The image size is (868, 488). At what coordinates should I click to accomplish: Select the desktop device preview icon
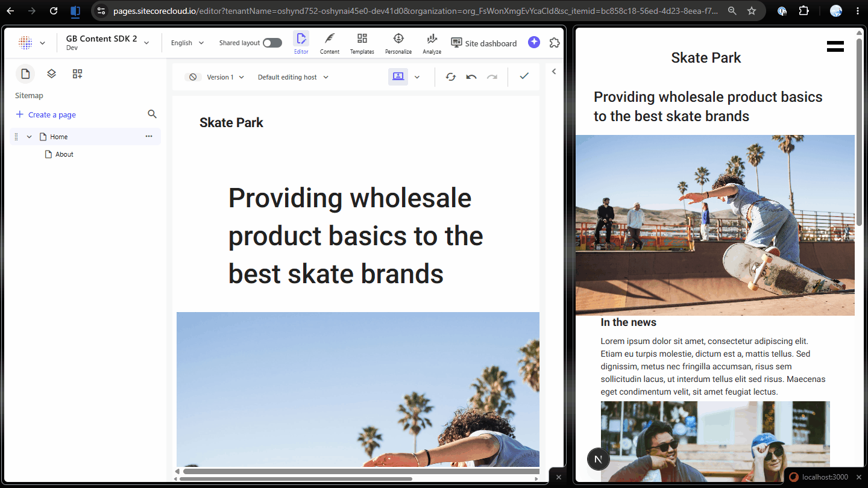398,77
